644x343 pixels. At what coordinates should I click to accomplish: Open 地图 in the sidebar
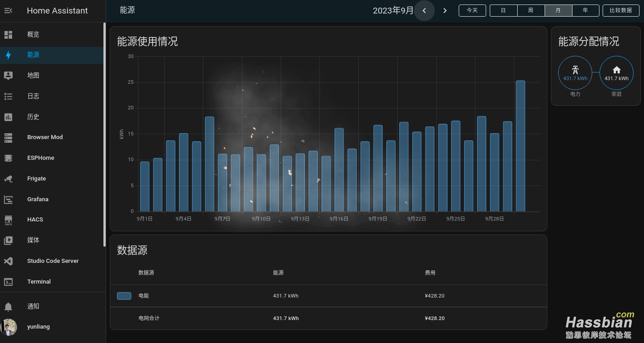(52, 76)
